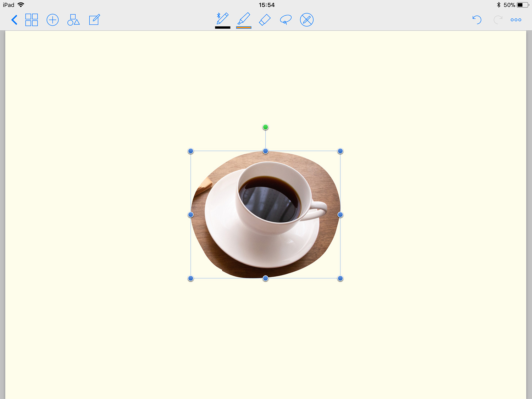The image size is (532, 399).
Task: Click the top-right resize handle
Action: (x=340, y=151)
